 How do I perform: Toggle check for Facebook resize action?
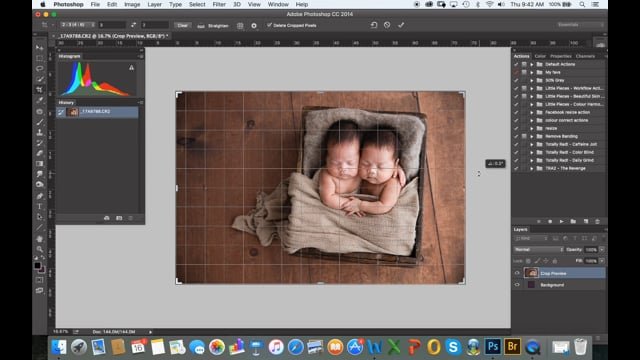point(516,112)
